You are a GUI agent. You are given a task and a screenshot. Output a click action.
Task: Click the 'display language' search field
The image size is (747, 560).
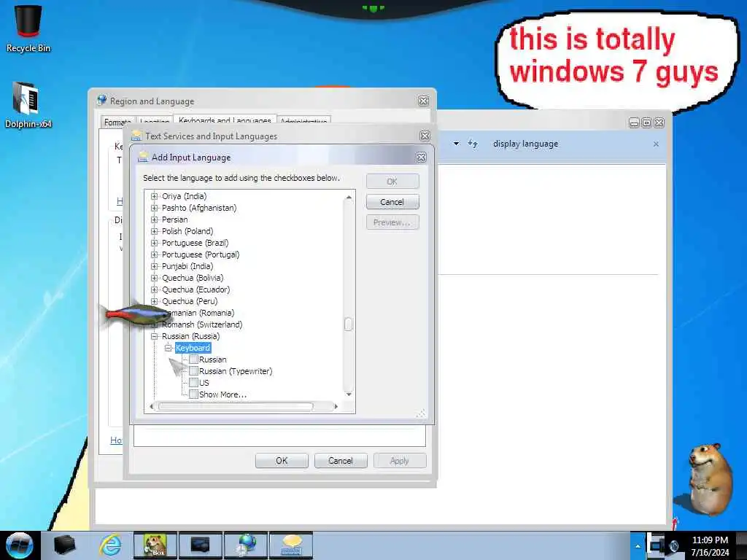(x=569, y=144)
